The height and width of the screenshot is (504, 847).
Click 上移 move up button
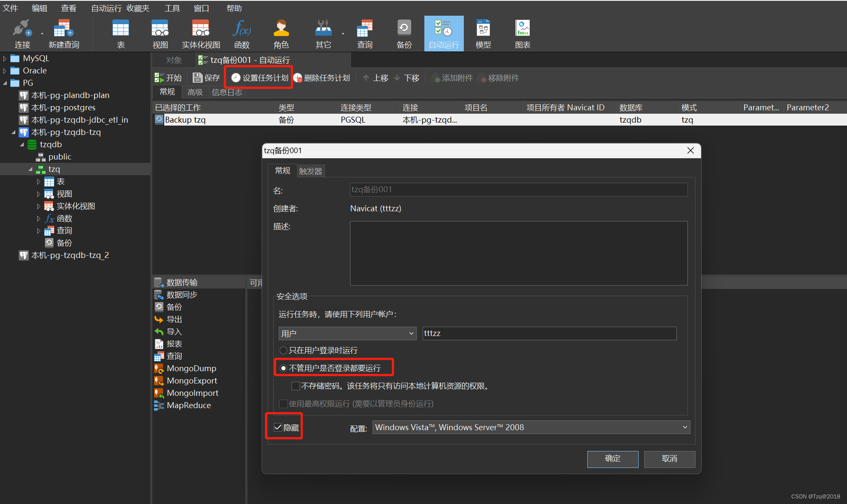[x=376, y=78]
